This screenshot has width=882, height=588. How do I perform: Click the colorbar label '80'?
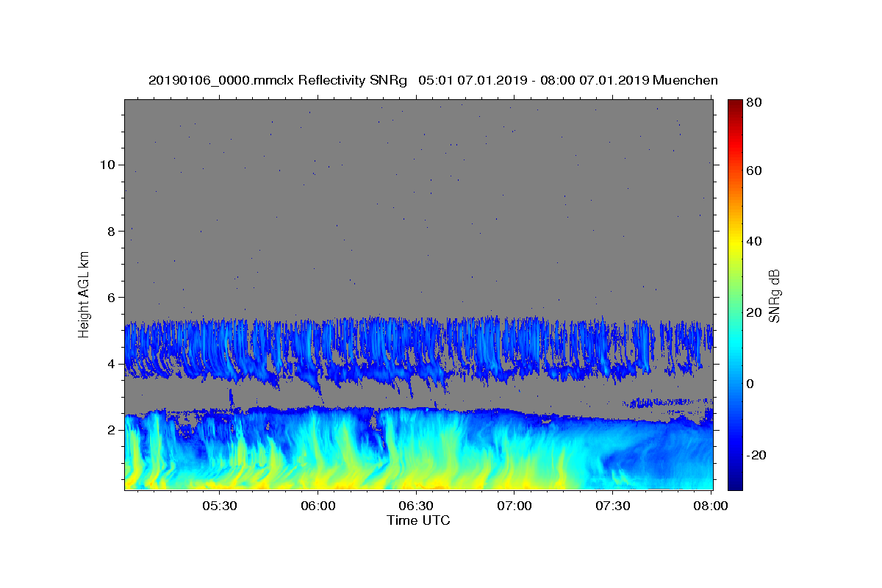[754, 103]
